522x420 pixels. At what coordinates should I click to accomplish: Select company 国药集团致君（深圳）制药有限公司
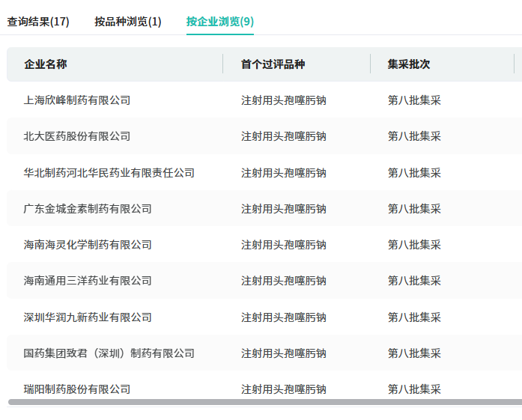point(109,353)
